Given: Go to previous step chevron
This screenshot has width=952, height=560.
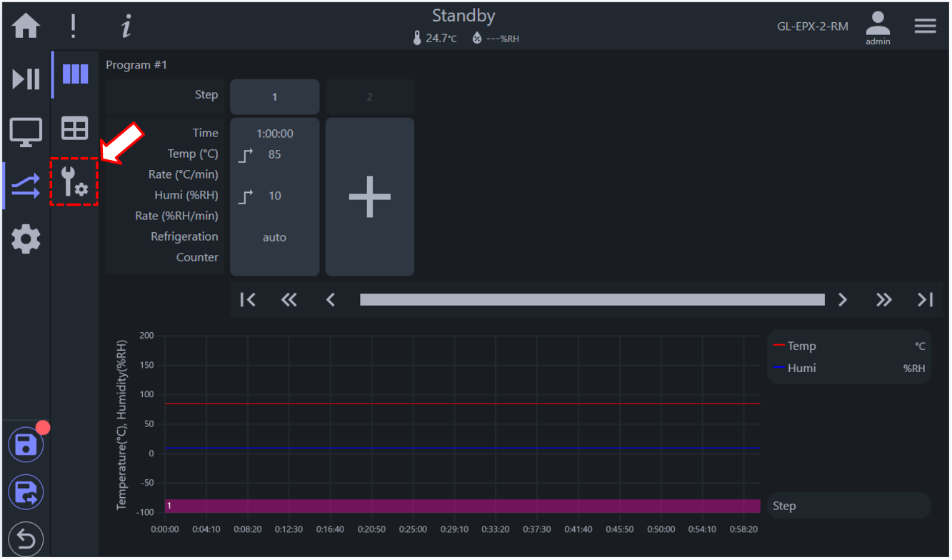Looking at the screenshot, I should (x=330, y=299).
